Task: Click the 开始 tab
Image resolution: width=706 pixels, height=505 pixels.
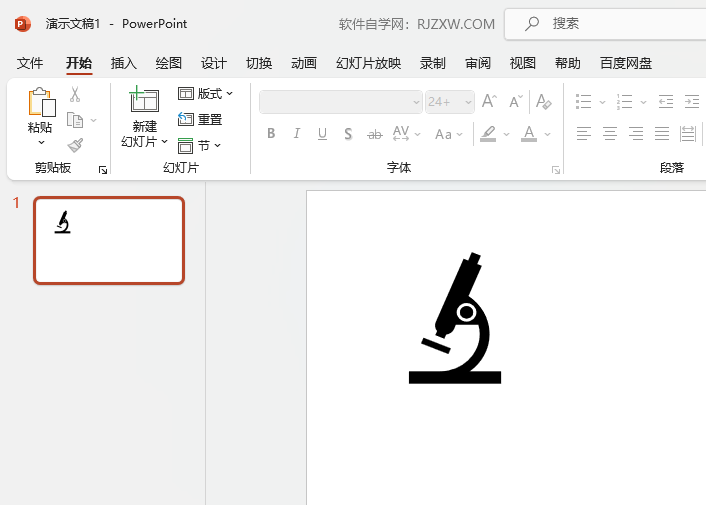Action: tap(79, 63)
